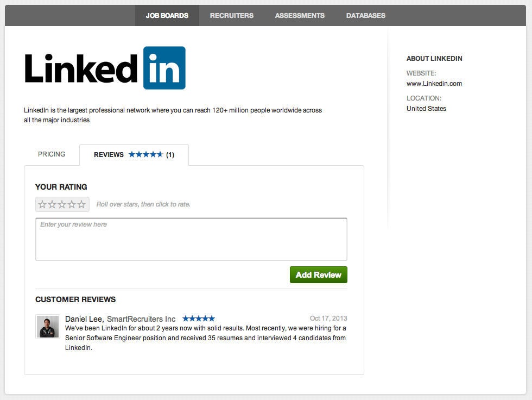
Task: Open the Job Boards menu item
Action: pos(167,16)
